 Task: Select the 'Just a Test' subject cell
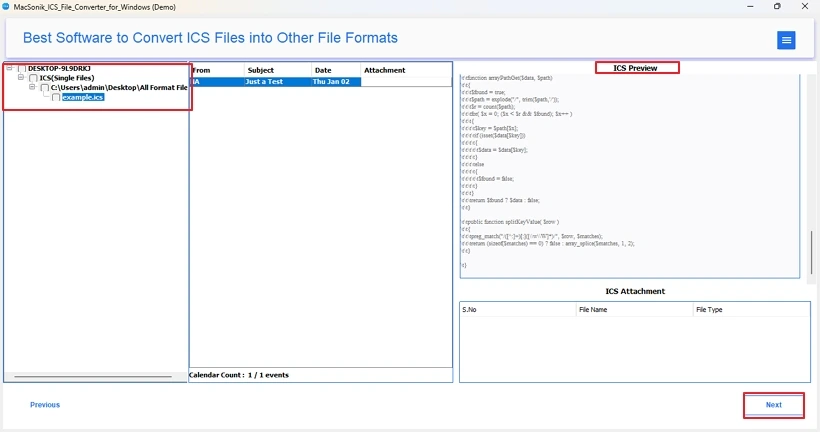point(278,82)
